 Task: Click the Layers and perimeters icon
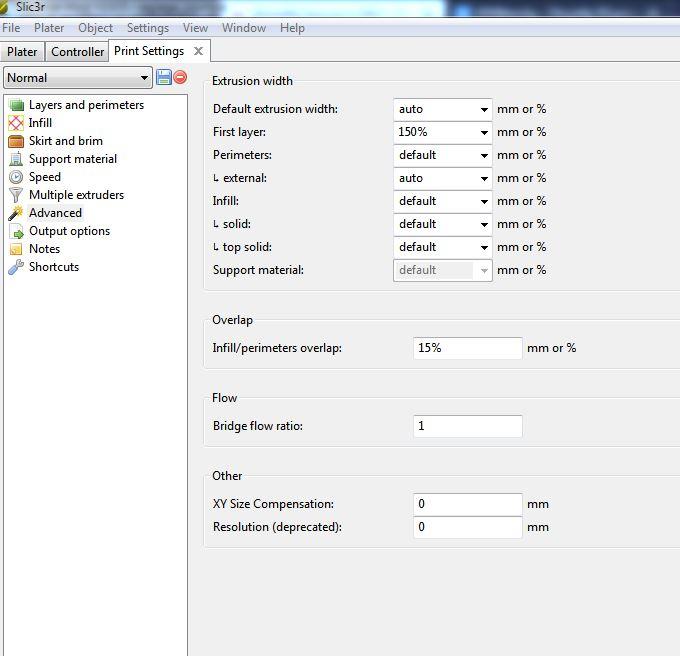click(x=16, y=105)
